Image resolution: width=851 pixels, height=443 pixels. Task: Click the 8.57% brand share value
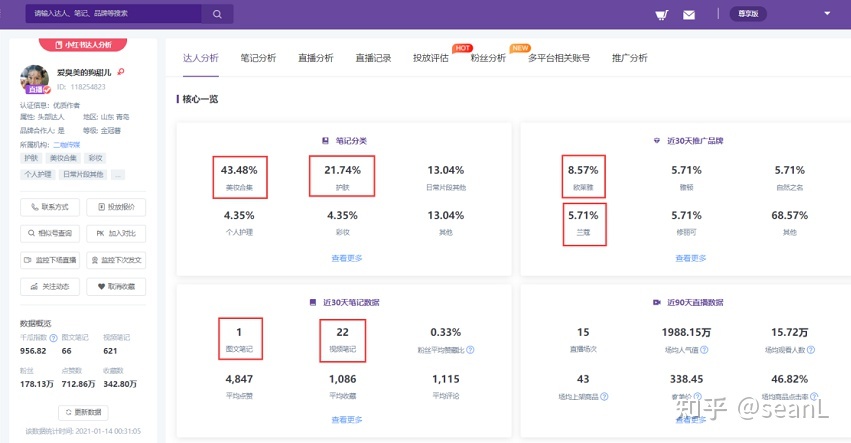(x=583, y=170)
